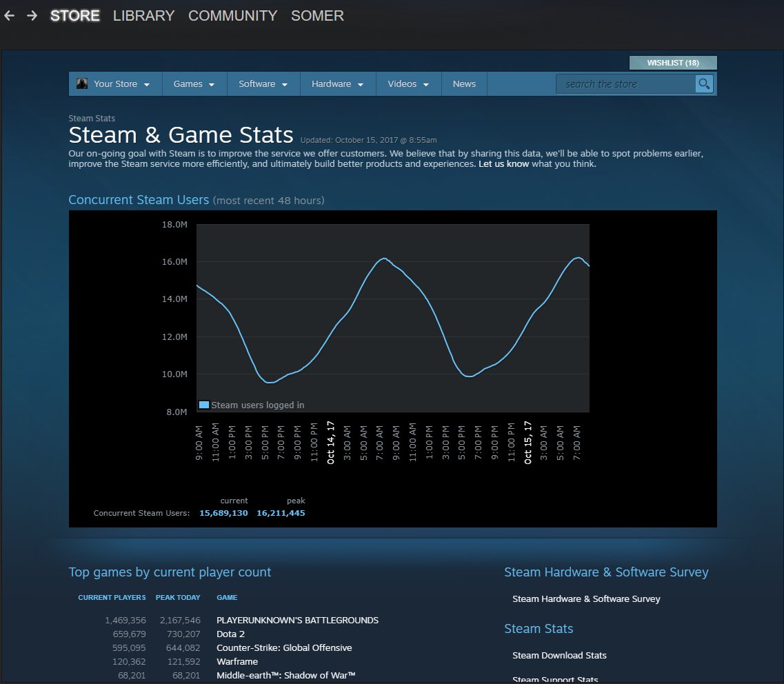The image size is (784, 684).
Task: Click the 1,469,356 current players value
Action: coord(125,620)
